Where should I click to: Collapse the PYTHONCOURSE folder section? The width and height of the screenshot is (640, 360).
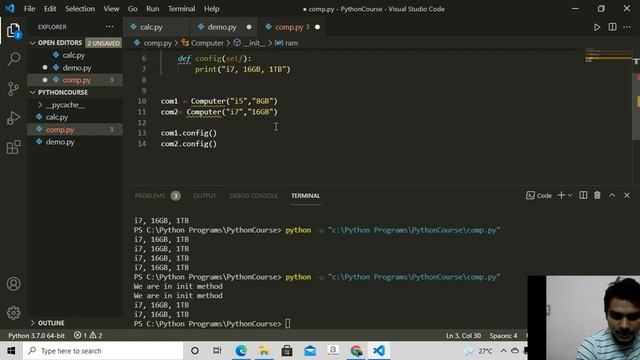33,93
